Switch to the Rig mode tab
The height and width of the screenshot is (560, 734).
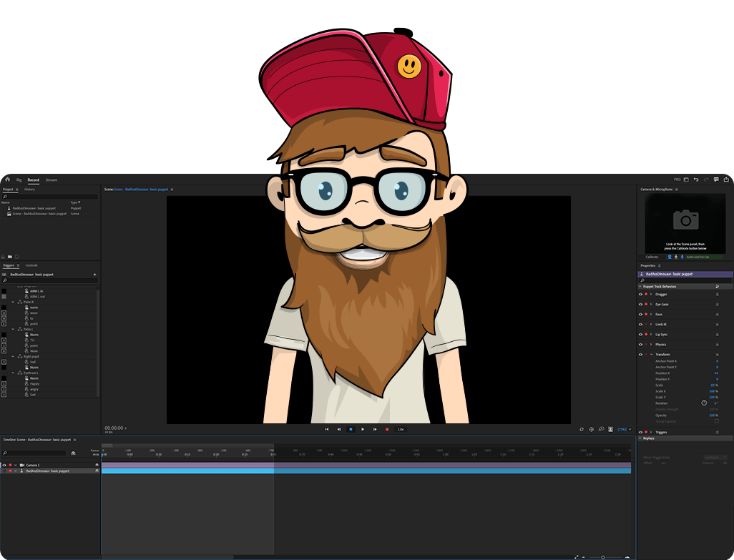point(19,180)
